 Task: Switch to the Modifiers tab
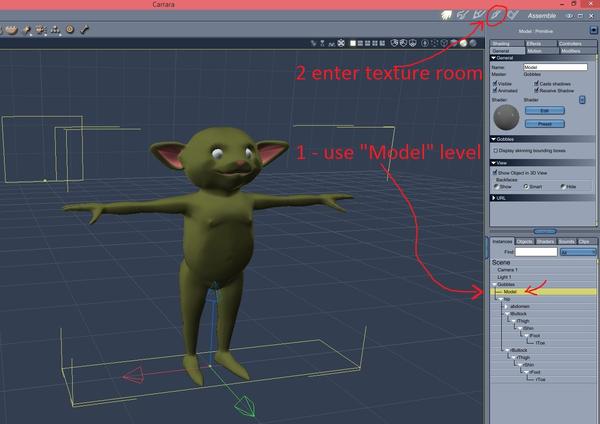pos(577,51)
